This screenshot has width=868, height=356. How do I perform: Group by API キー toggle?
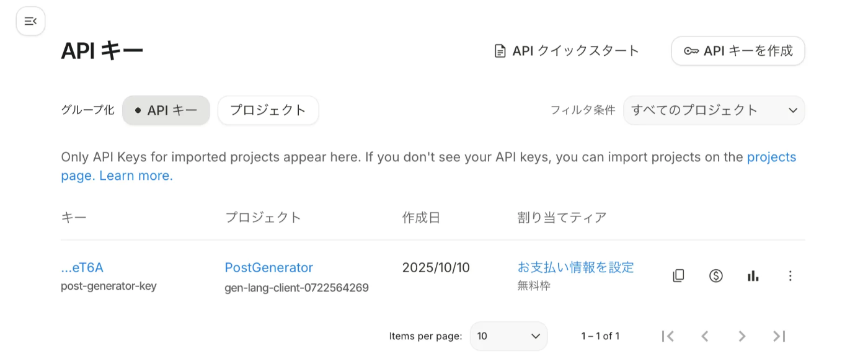[166, 110]
